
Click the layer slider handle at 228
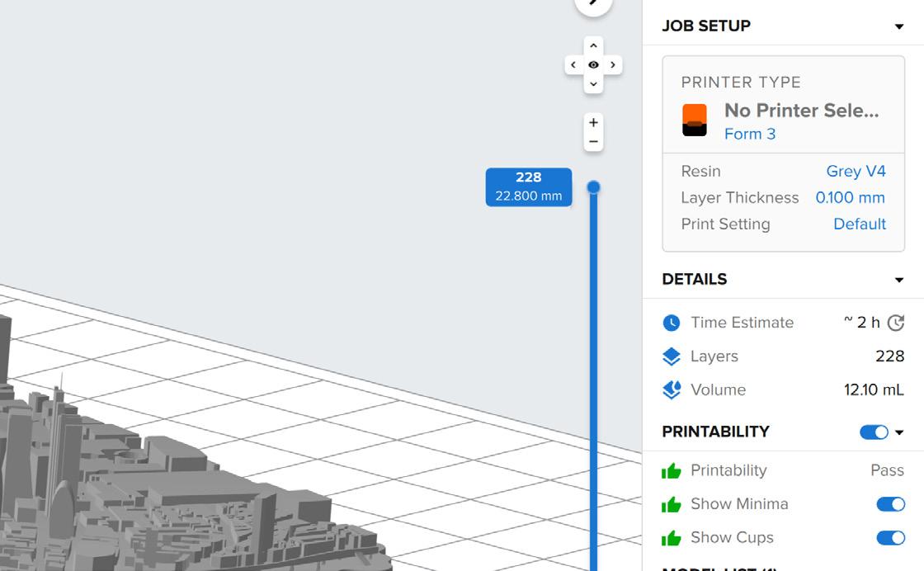click(593, 187)
